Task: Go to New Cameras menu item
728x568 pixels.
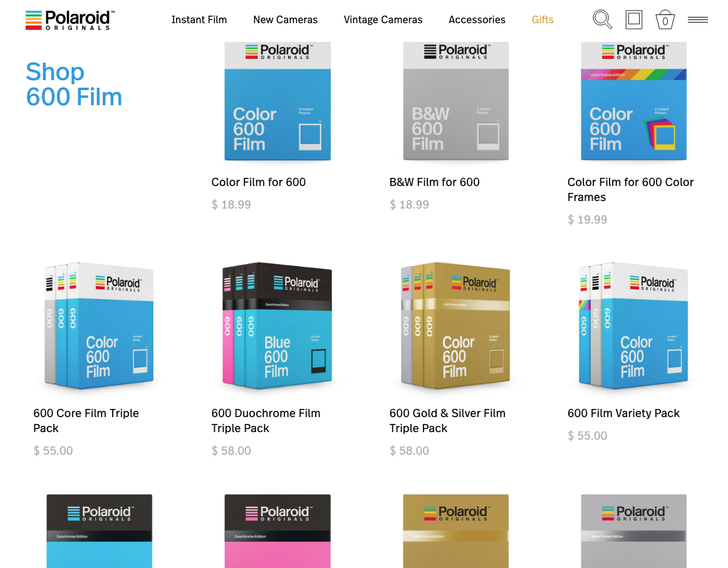Action: [285, 20]
